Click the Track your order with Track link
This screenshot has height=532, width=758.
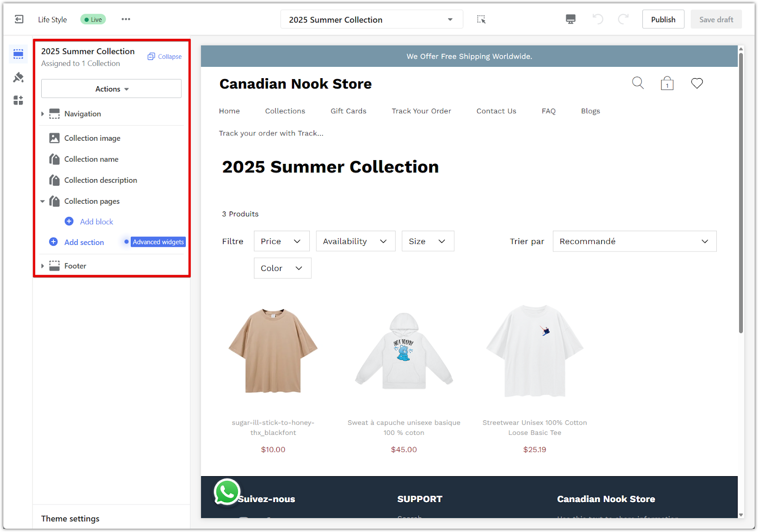(x=271, y=133)
